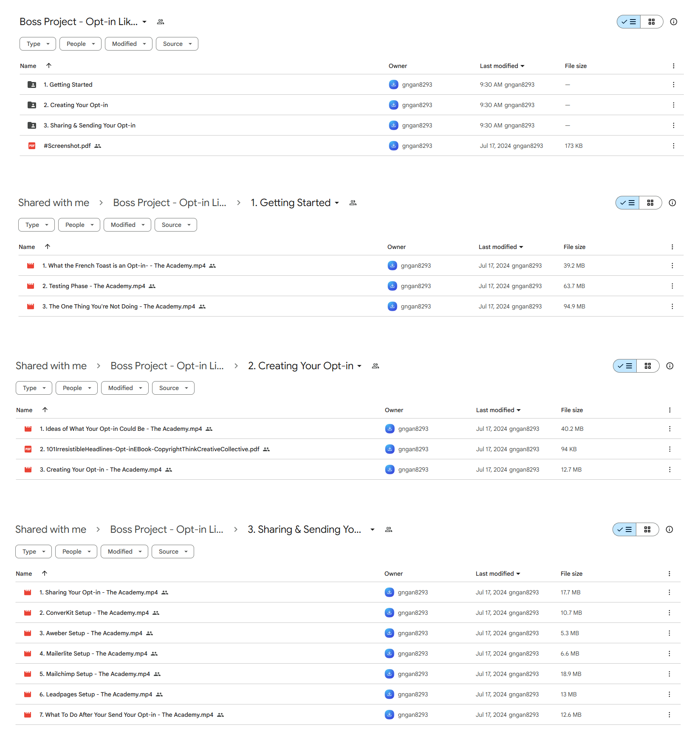Switch to grid layout in 1. Getting Started panel
Image resolution: width=700 pixels, height=741 pixels.
coord(650,203)
